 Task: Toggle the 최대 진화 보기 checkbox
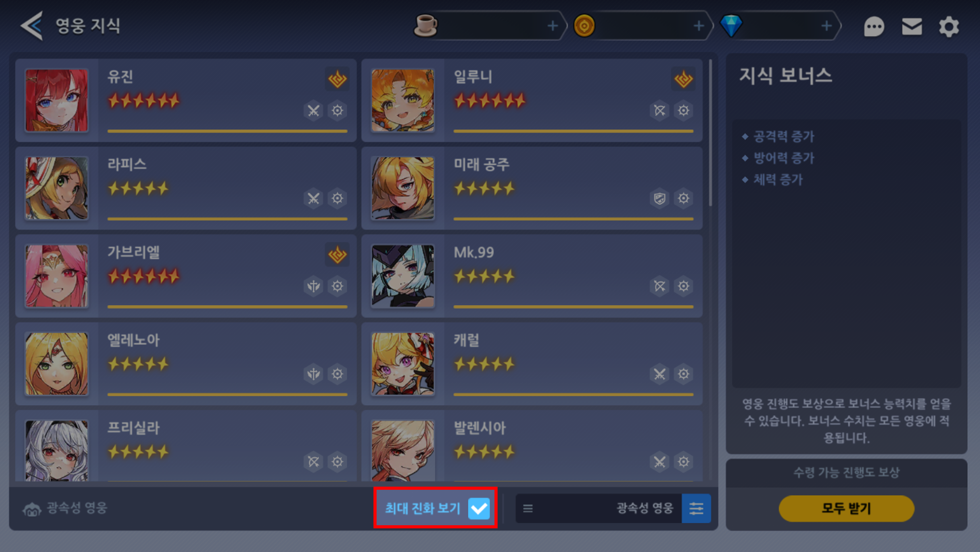[x=479, y=508]
